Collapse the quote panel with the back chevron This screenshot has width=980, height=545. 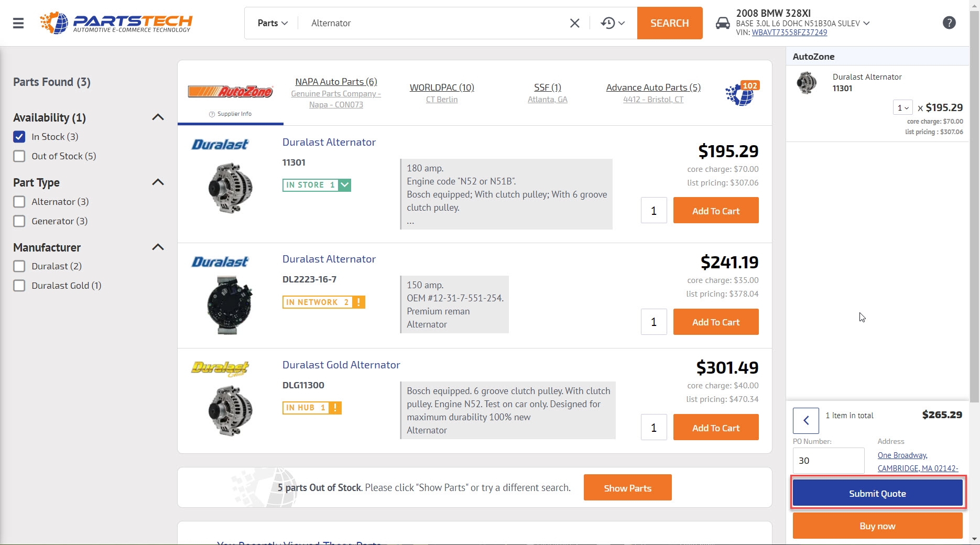tap(805, 420)
